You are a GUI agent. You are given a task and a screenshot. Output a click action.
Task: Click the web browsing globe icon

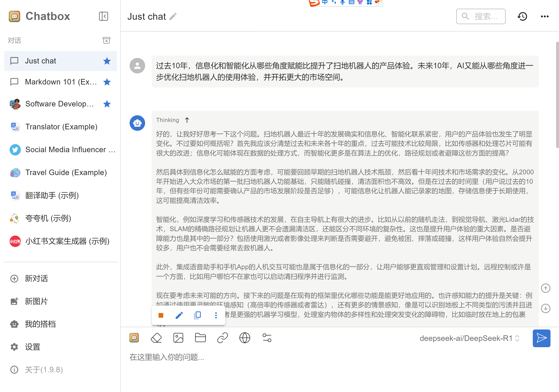245,338
